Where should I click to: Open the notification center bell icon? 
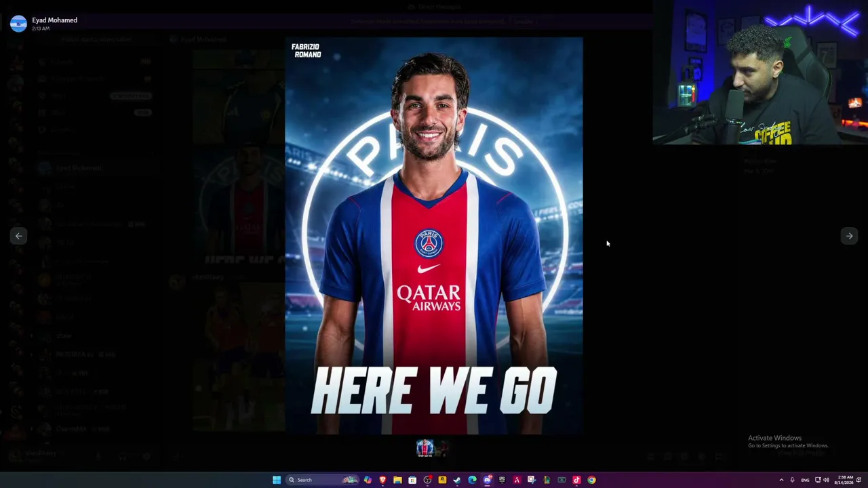click(x=860, y=480)
